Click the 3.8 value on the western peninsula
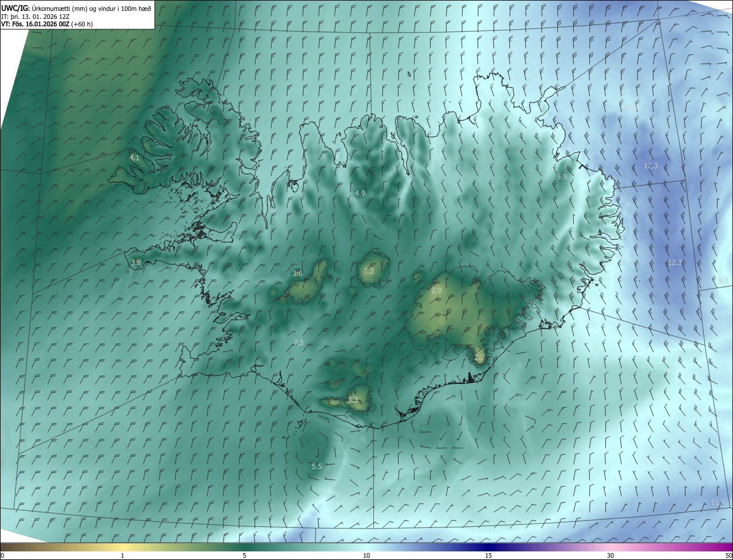Screen dimensions: 733x560 tap(136, 262)
